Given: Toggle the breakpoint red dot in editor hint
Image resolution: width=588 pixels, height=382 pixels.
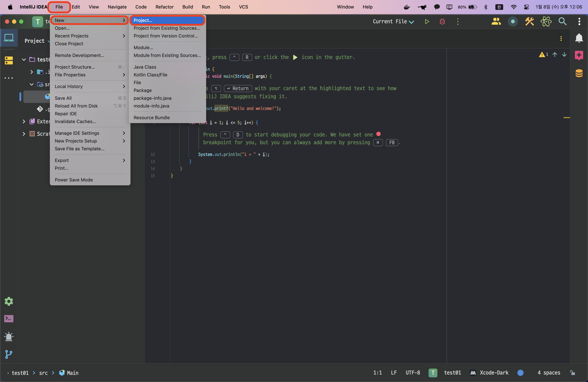Looking at the screenshot, I should tap(378, 134).
